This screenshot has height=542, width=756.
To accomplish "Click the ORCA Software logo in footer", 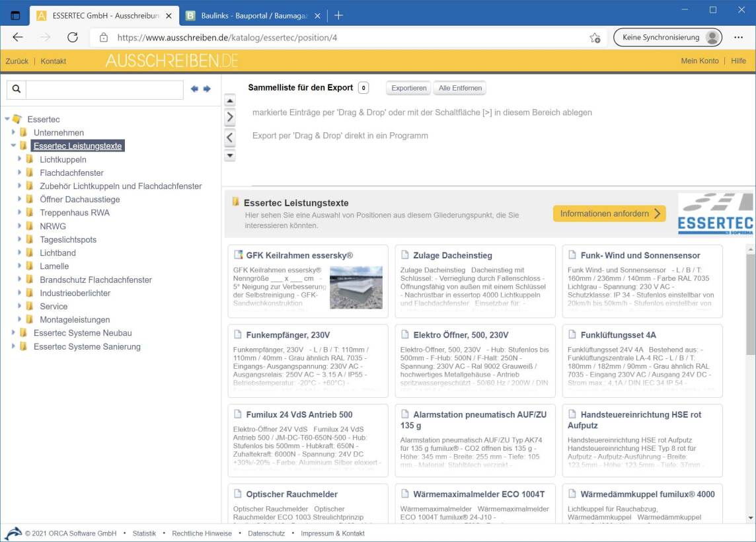I will tap(13, 533).
